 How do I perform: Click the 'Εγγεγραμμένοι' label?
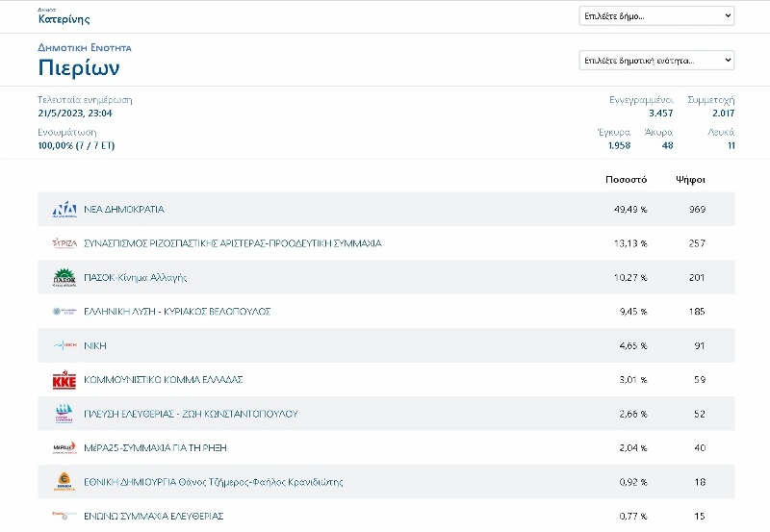pos(641,100)
